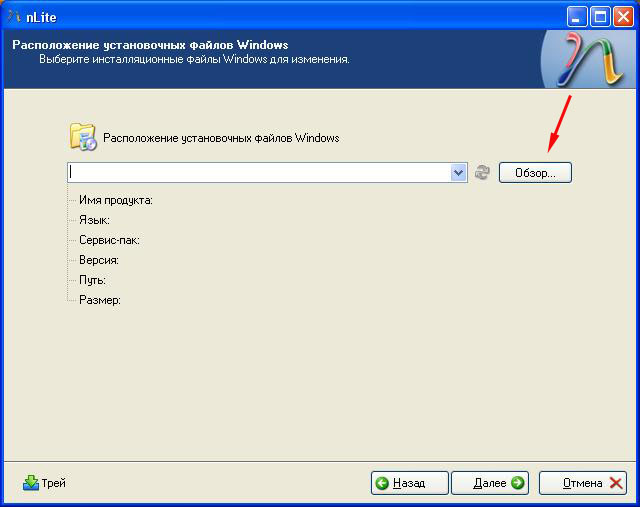
Task: Minimize nLite to tray with Трей
Action: 44,483
